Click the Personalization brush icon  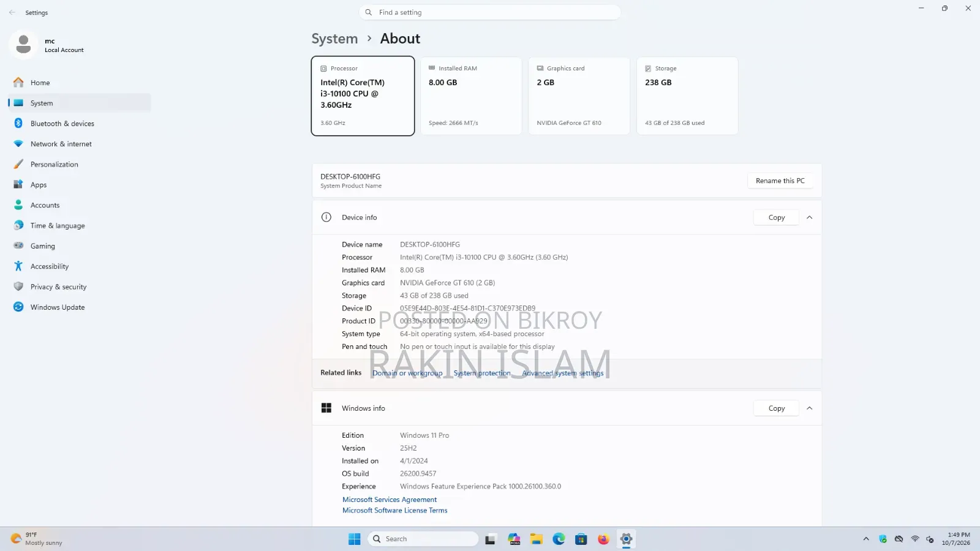click(18, 164)
